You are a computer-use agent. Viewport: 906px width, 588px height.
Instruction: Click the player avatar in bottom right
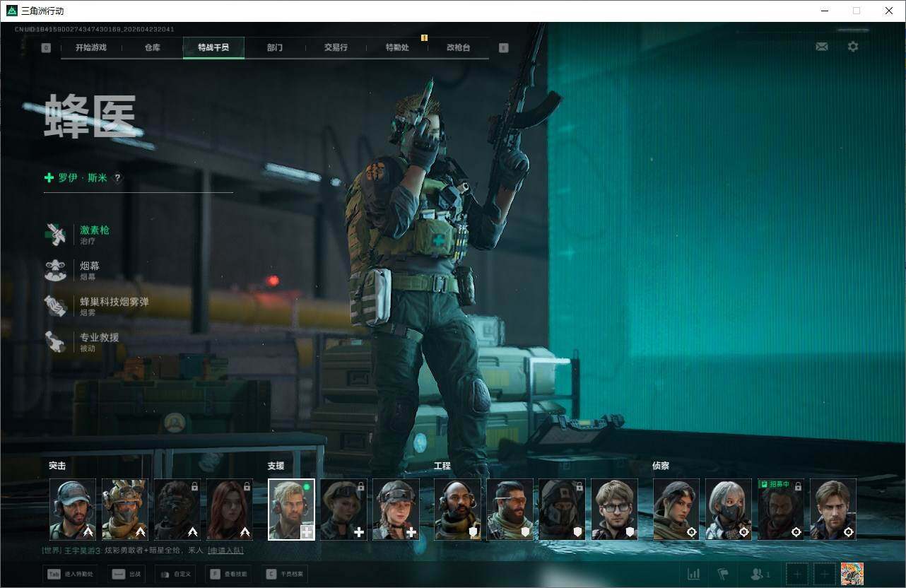[x=852, y=574]
